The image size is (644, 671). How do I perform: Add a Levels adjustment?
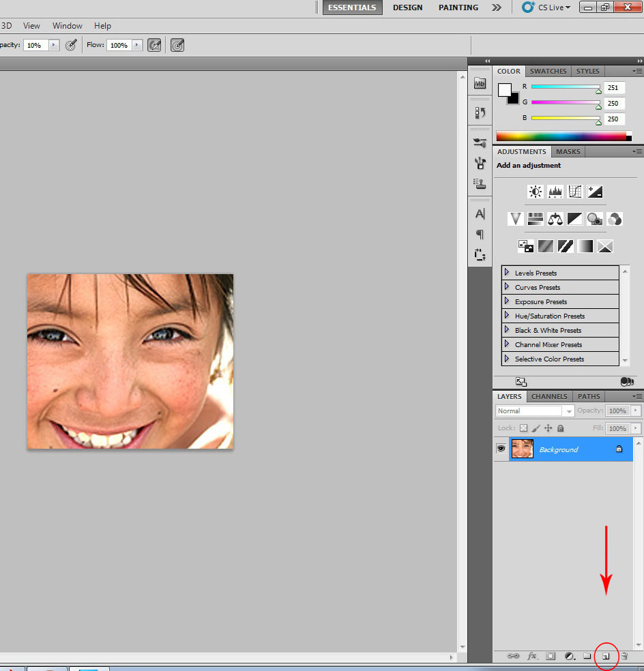555,192
